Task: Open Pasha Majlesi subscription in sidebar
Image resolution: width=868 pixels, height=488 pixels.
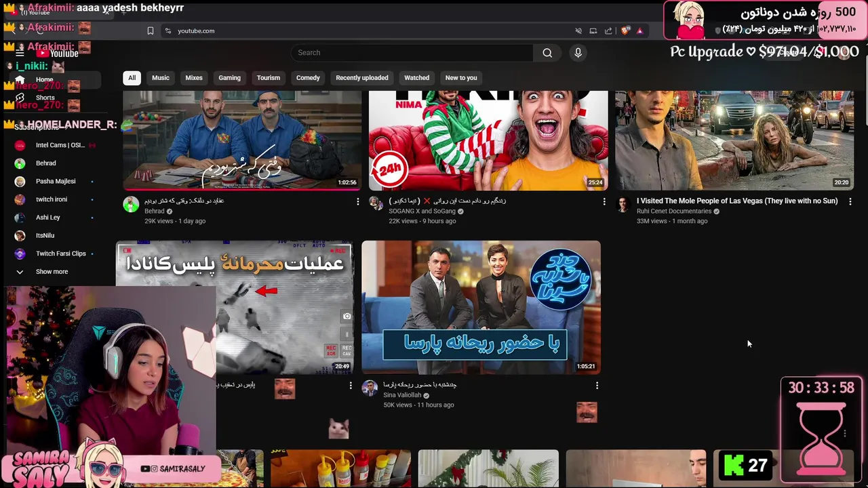Action: click(x=56, y=181)
